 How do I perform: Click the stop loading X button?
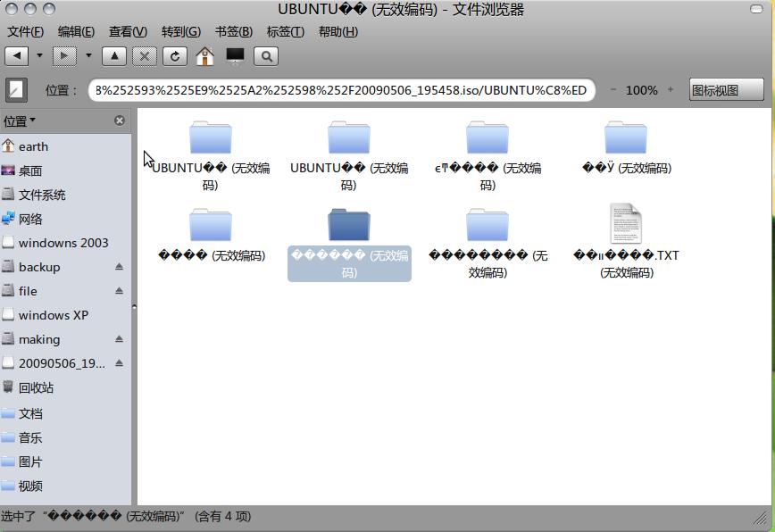[x=145, y=56]
